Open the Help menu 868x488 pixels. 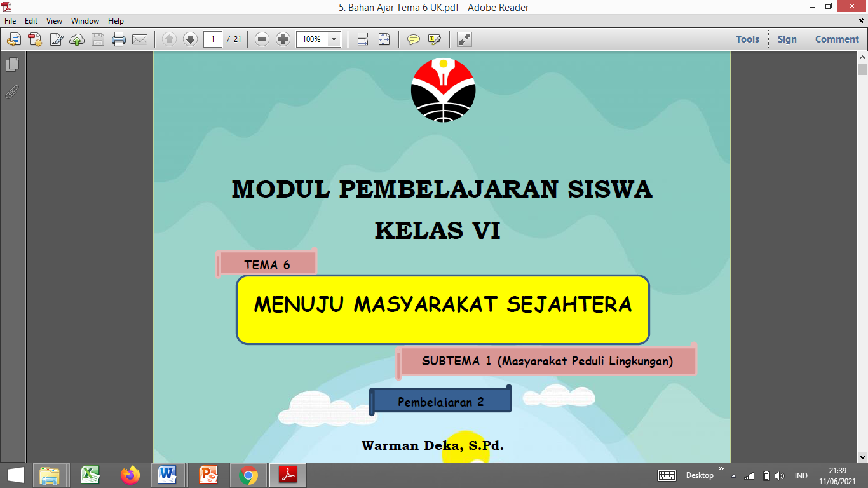click(x=116, y=21)
